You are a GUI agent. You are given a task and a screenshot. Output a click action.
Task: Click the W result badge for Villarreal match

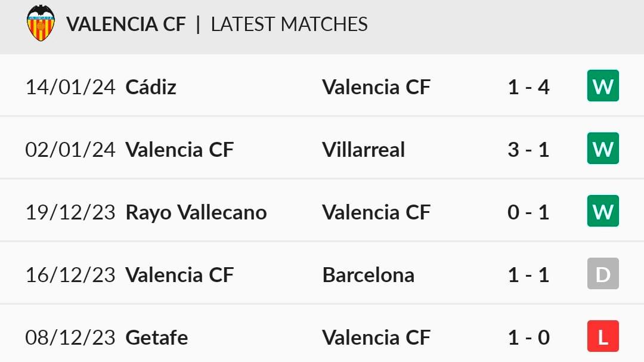pos(603,148)
